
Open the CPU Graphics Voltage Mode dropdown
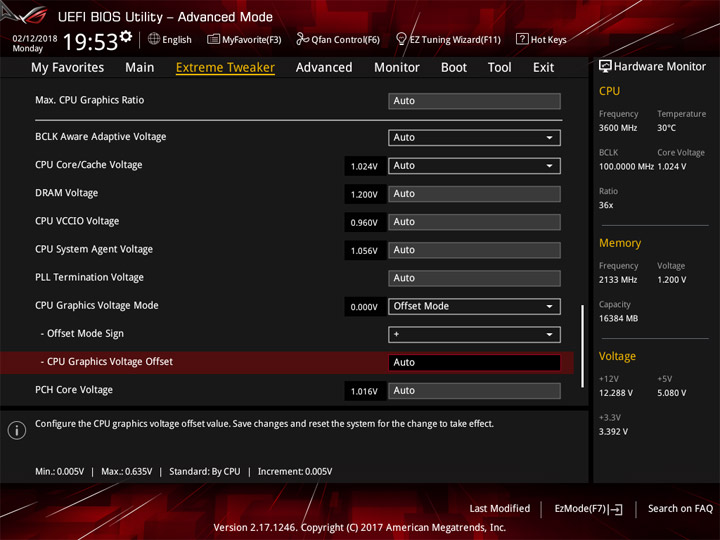click(x=474, y=306)
